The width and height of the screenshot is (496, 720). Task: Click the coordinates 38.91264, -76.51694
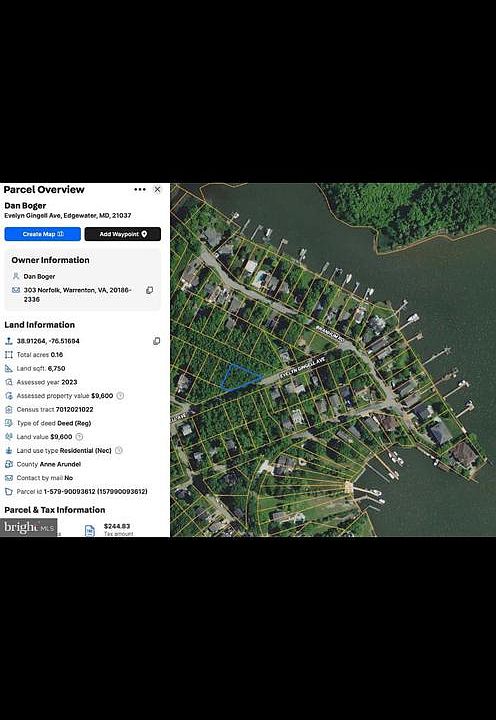coord(48,341)
